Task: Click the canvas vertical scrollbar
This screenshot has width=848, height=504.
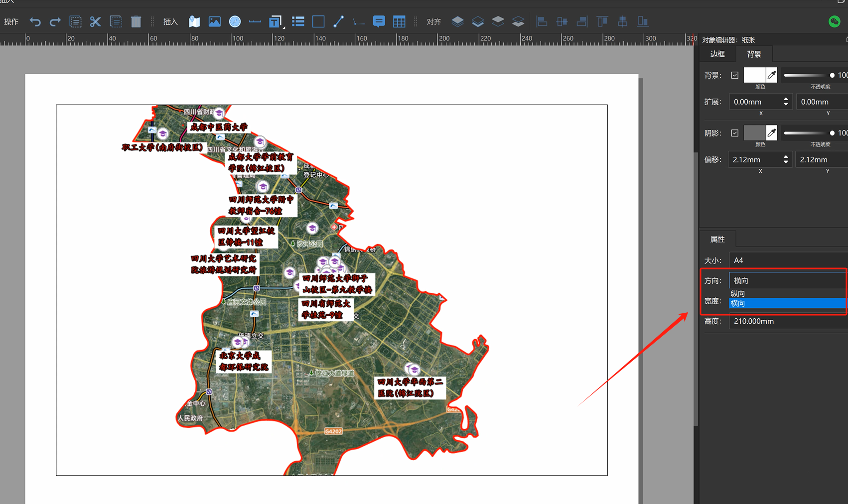Action: (696, 288)
